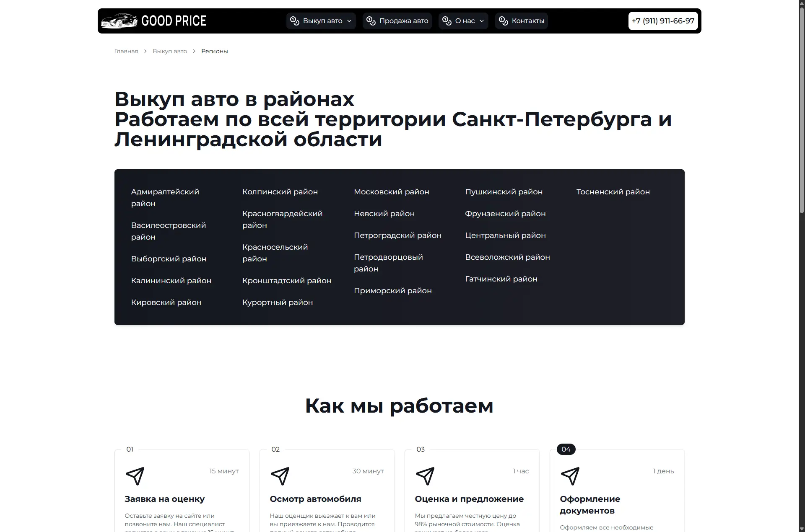Click the pin icon beside Продажа авто
Image resolution: width=805 pixels, height=532 pixels.
point(370,21)
